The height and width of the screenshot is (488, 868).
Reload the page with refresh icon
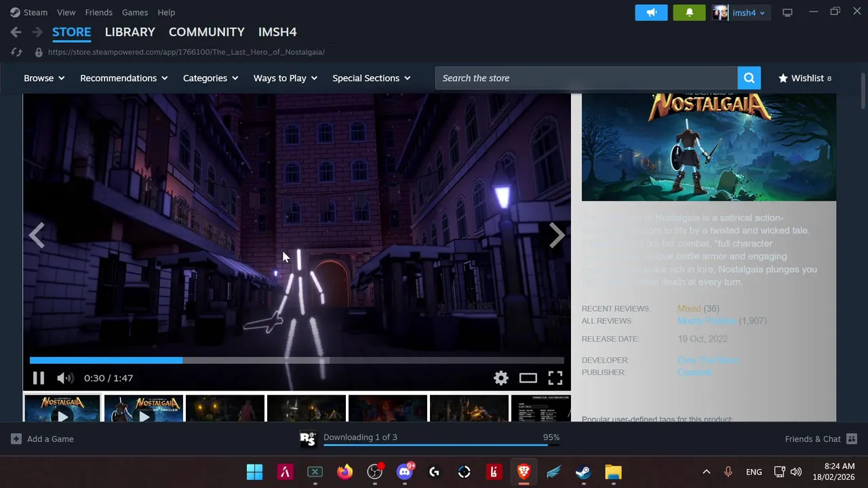pos(16,52)
